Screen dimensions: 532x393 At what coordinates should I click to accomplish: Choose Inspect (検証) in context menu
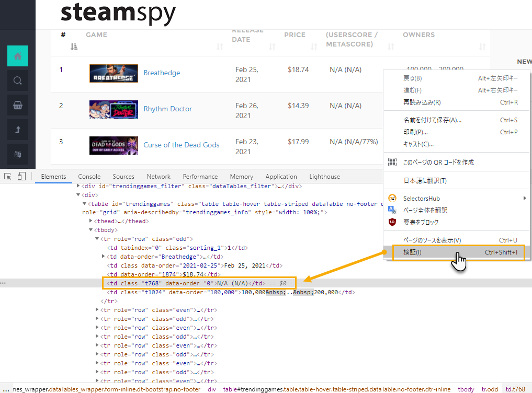[456, 252]
